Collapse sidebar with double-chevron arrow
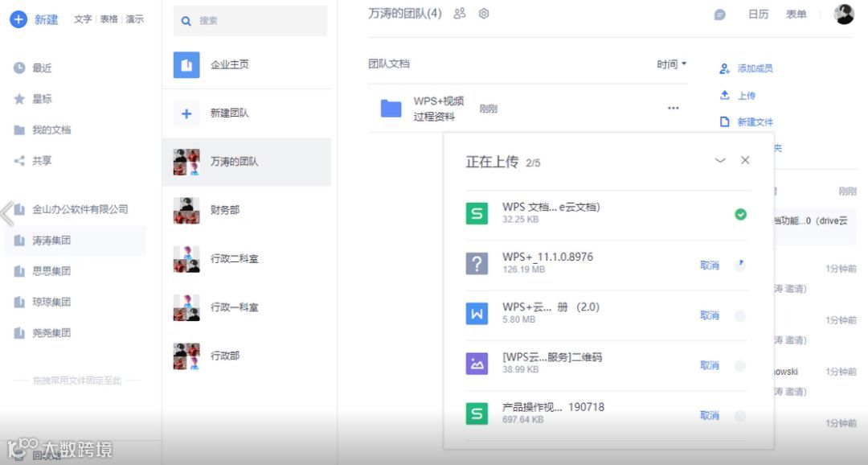 pyautogui.click(x=6, y=213)
